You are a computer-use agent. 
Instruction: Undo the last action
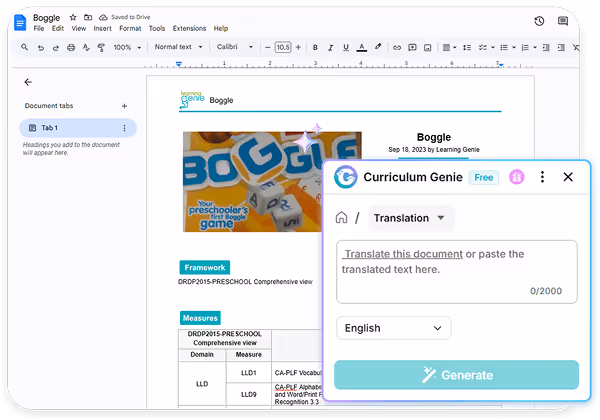click(x=41, y=47)
